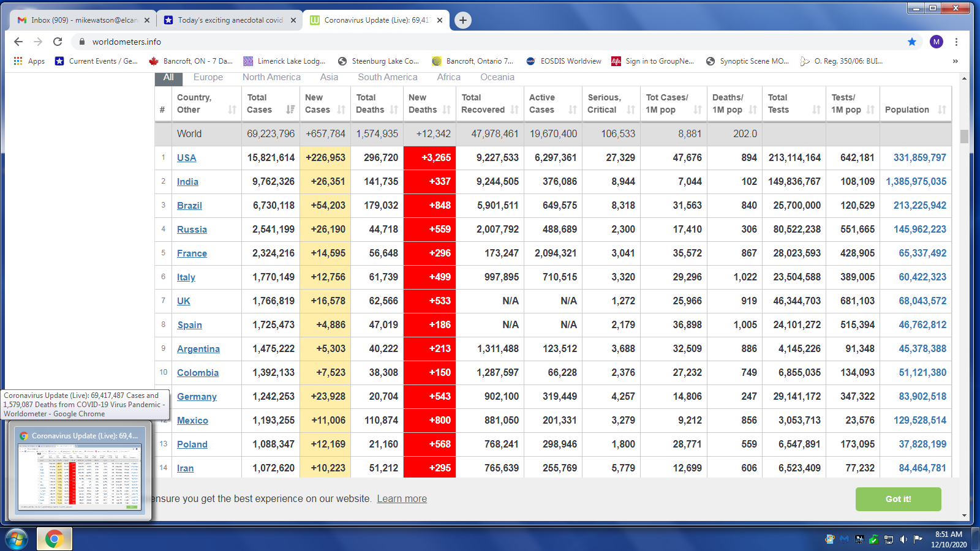Close the Coronavirus Update tab
Screen dimensions: 980x551
click(x=440, y=20)
